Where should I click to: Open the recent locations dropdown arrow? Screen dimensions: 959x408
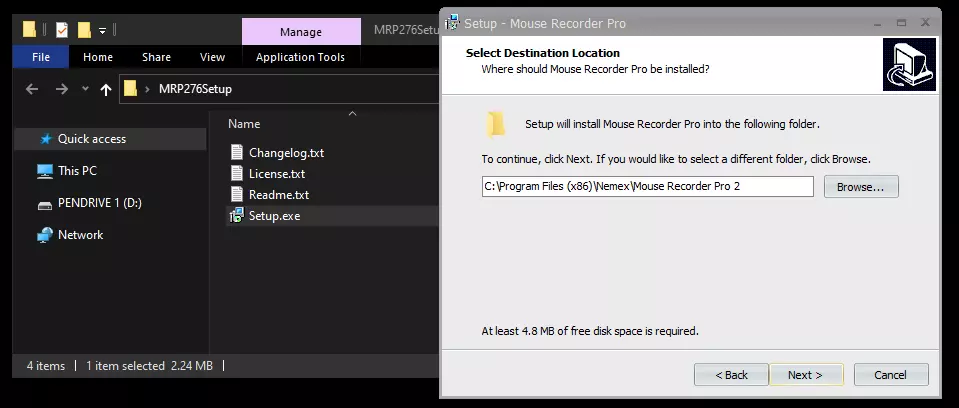pyautogui.click(x=85, y=89)
